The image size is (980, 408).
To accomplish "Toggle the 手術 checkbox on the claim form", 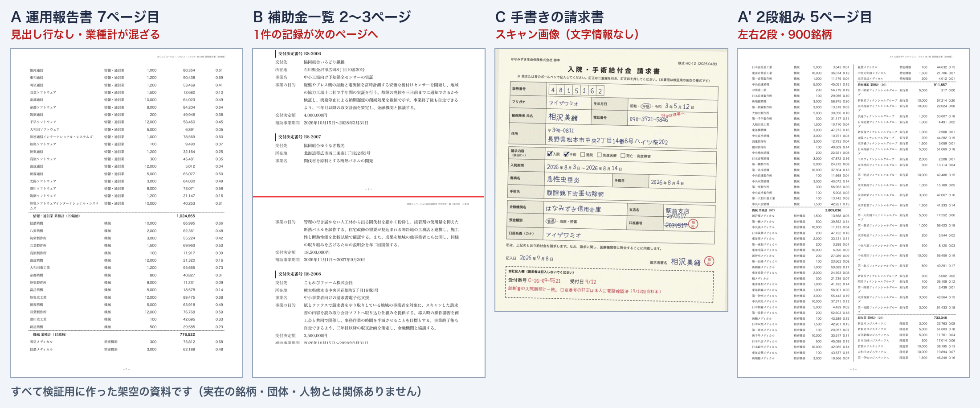I will [x=566, y=154].
